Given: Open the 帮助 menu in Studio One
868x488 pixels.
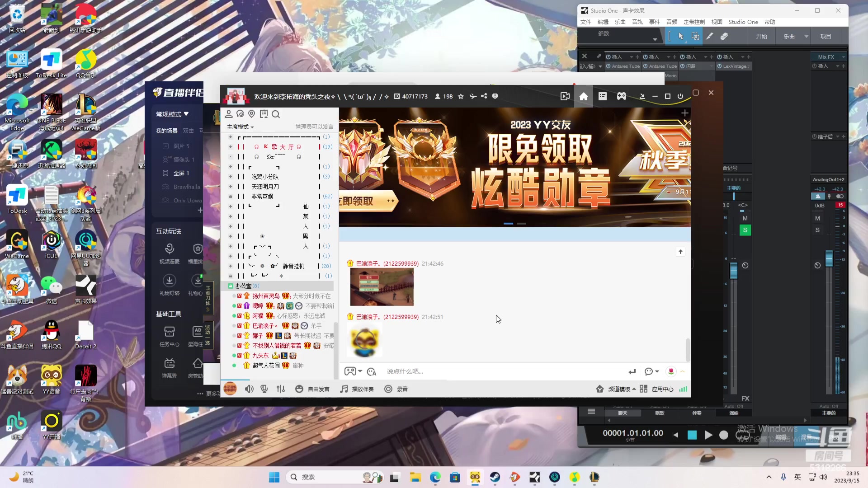Looking at the screenshot, I should [770, 22].
